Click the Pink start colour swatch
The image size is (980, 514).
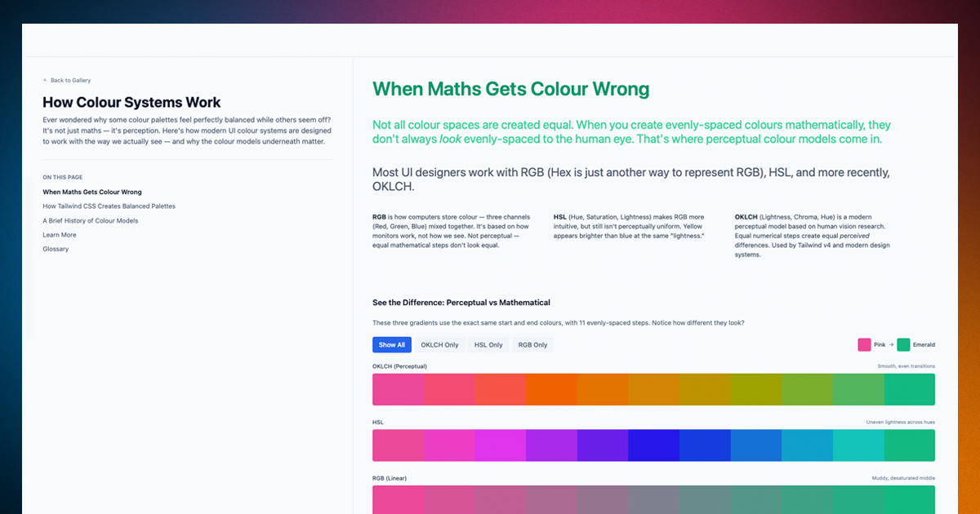click(864, 344)
